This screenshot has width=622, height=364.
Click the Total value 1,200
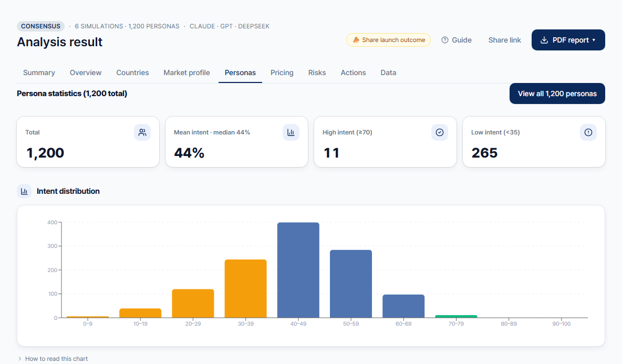(x=45, y=153)
